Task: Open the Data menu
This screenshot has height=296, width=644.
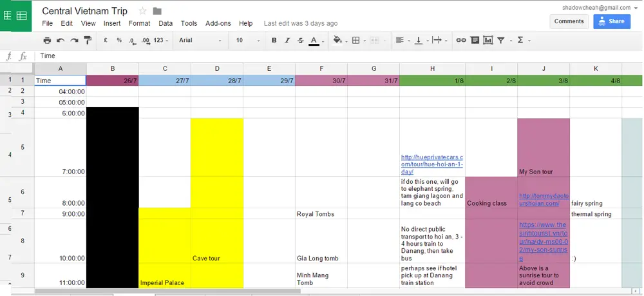Action: [x=166, y=23]
